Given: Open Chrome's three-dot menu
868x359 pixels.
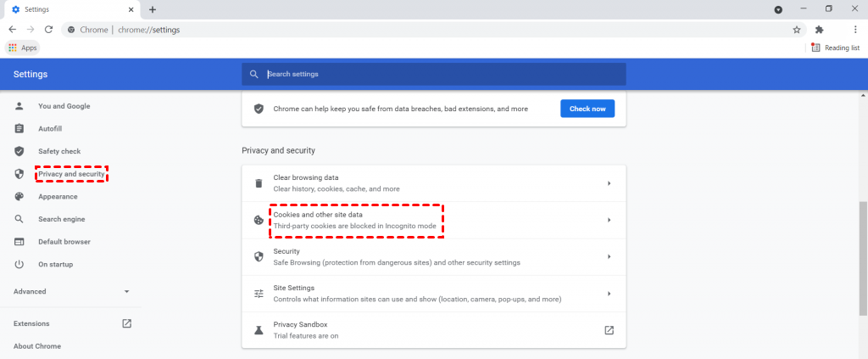Looking at the screenshot, I should (855, 29).
